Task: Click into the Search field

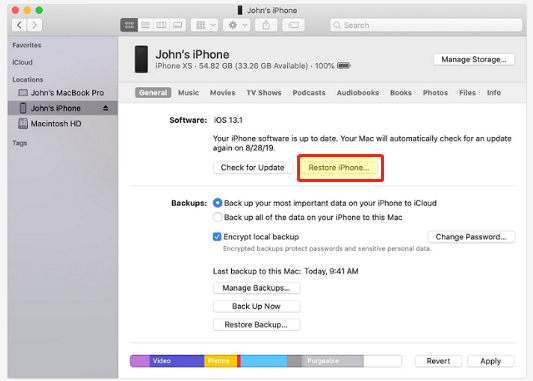Action: (x=426, y=25)
